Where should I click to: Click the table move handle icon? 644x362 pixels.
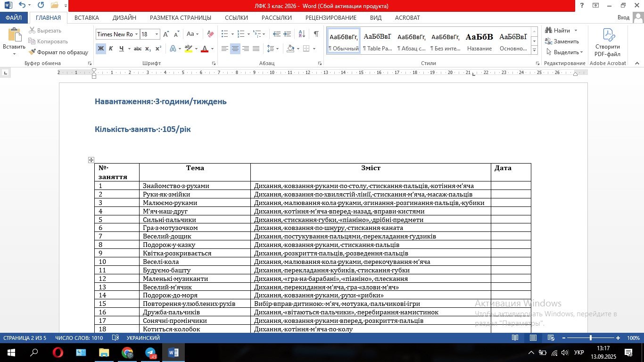91,160
